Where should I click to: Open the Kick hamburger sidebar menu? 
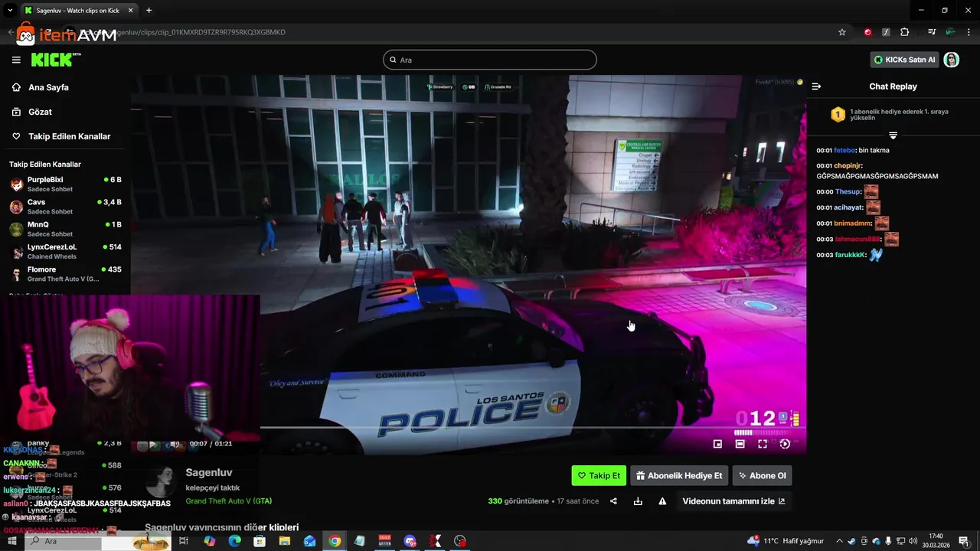tap(16, 60)
